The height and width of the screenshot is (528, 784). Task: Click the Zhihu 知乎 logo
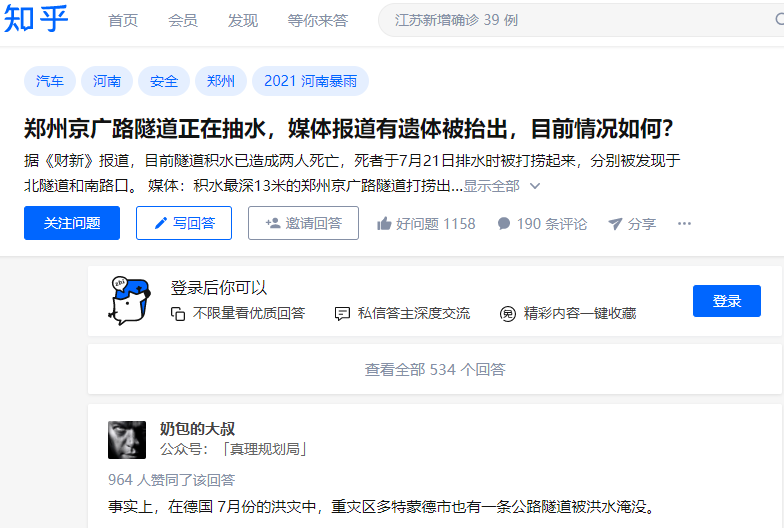coord(35,20)
